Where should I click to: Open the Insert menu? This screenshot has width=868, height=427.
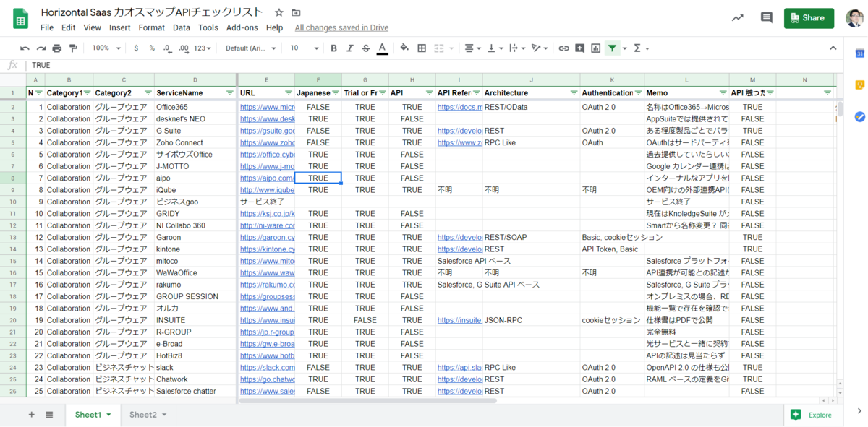pos(120,27)
